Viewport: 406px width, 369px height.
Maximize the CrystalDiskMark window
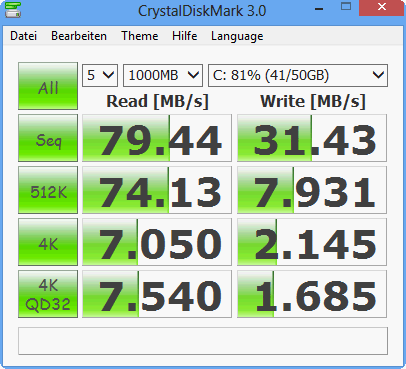coord(346,7)
